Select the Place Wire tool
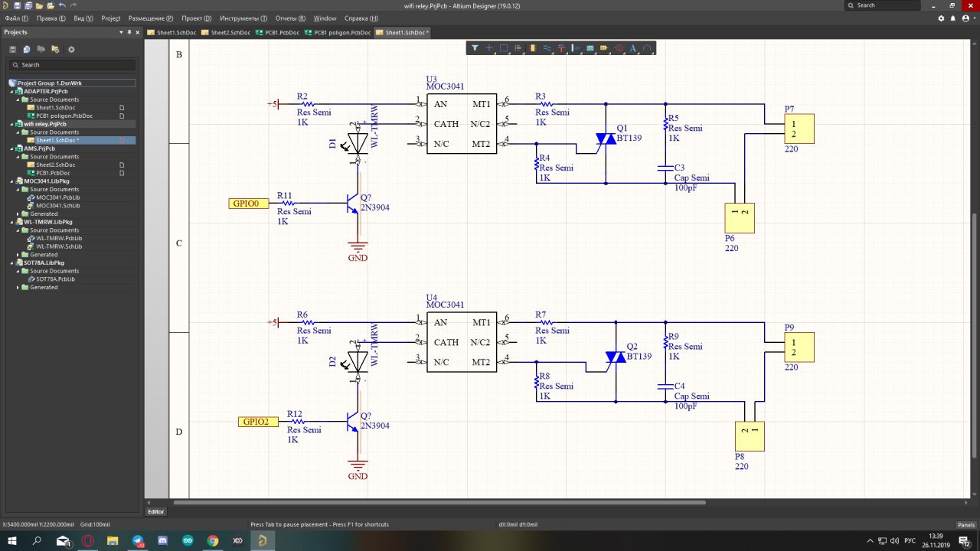 (x=547, y=48)
